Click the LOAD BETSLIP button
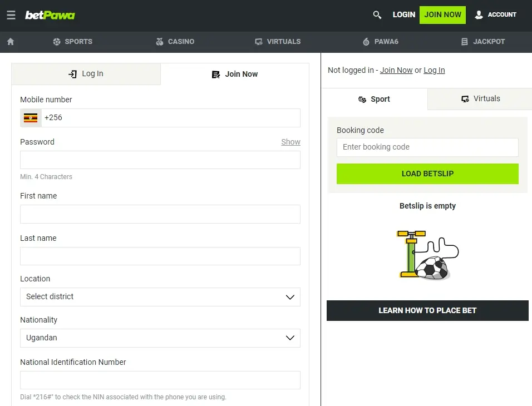Image resolution: width=532 pixels, height=406 pixels. pos(427,174)
